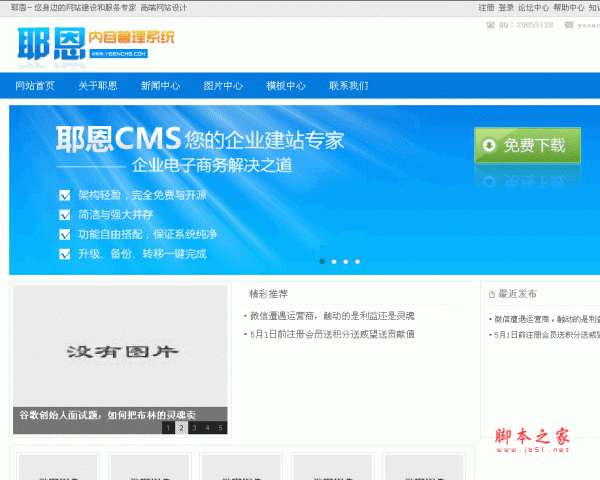Click the checkmark beside 升级、备份
This screenshot has height=480, width=600.
[65, 254]
